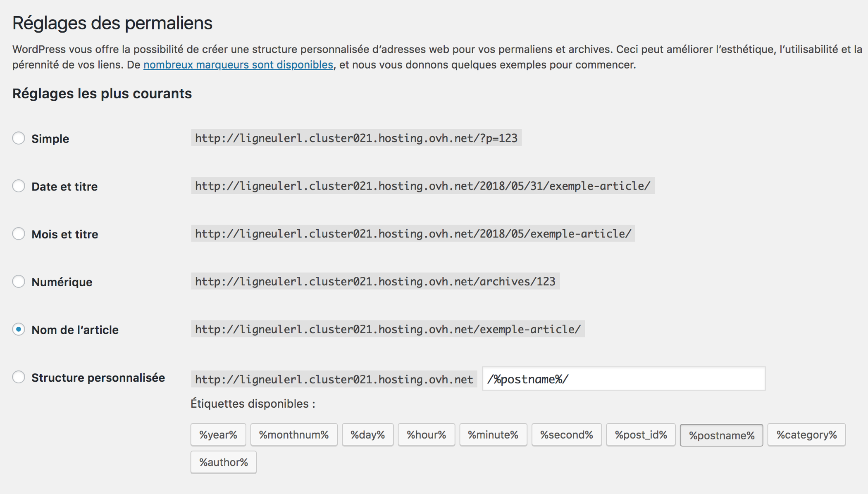
Task: Click the custom structure text field
Action: coord(623,379)
